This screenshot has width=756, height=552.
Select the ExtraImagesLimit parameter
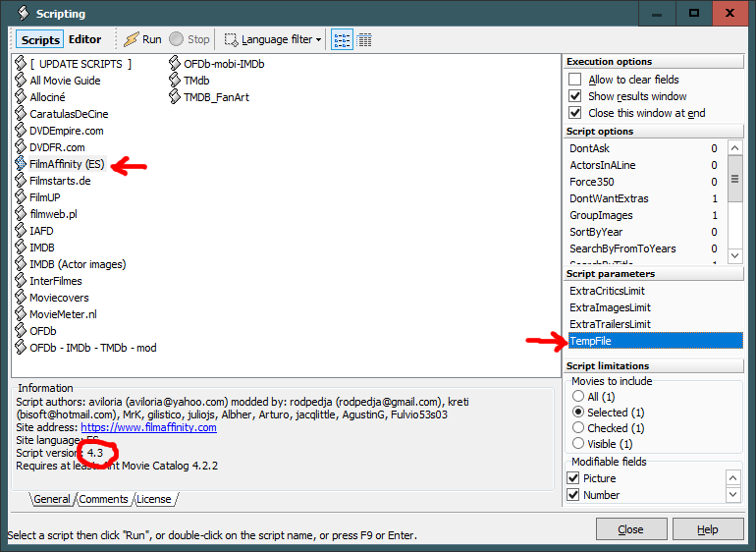click(x=655, y=307)
